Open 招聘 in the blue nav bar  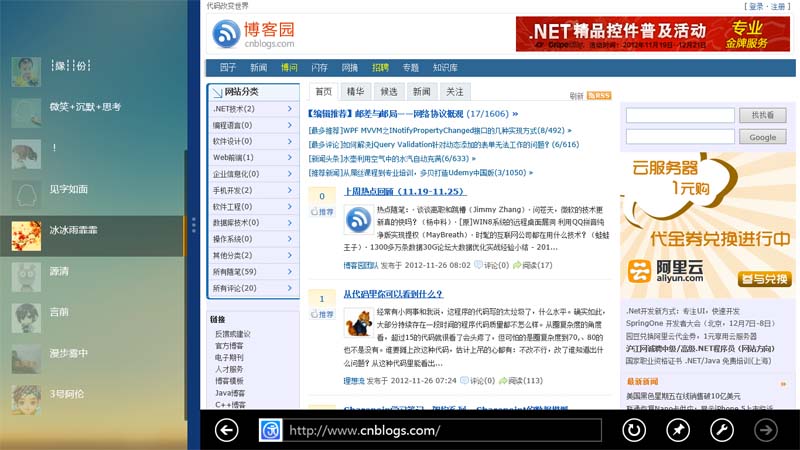[x=380, y=68]
